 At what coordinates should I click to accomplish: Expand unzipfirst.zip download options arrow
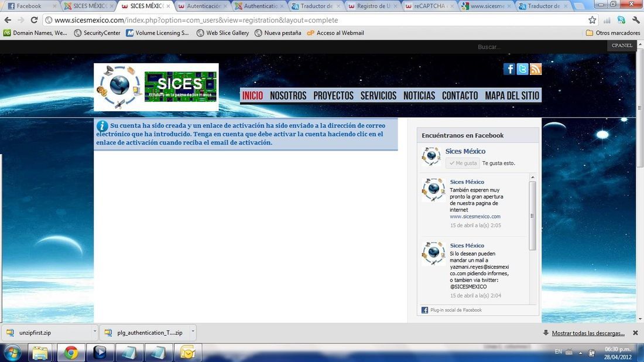(94, 331)
